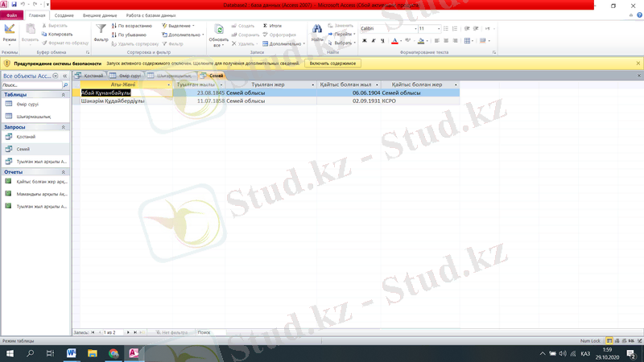Open the gridlines button in text formatting
The height and width of the screenshot is (362, 644).
(468, 41)
